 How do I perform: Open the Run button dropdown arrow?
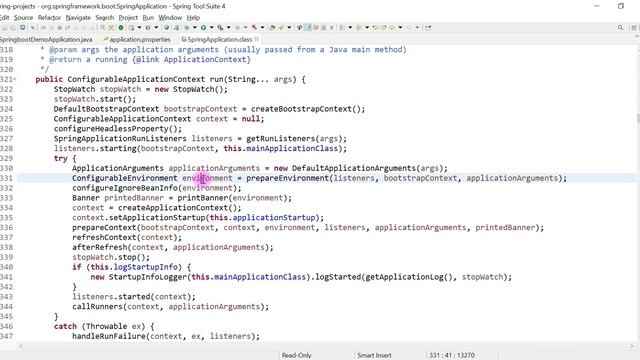click(x=211, y=28)
